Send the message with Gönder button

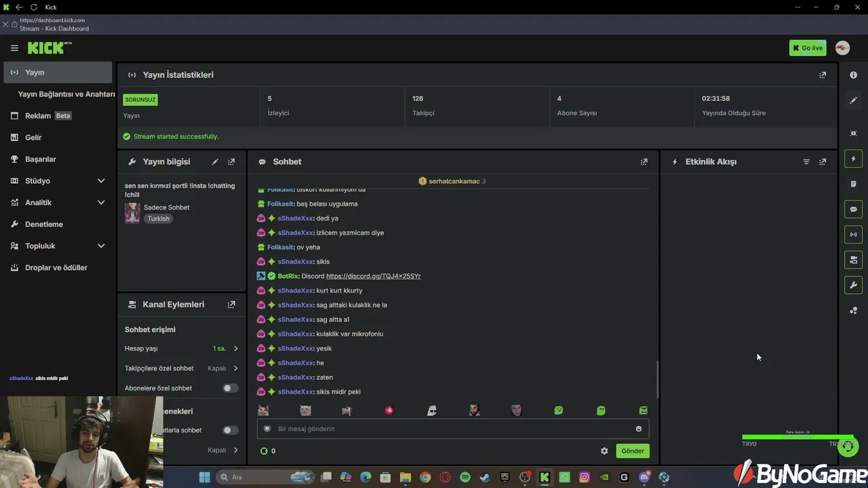pyautogui.click(x=633, y=451)
